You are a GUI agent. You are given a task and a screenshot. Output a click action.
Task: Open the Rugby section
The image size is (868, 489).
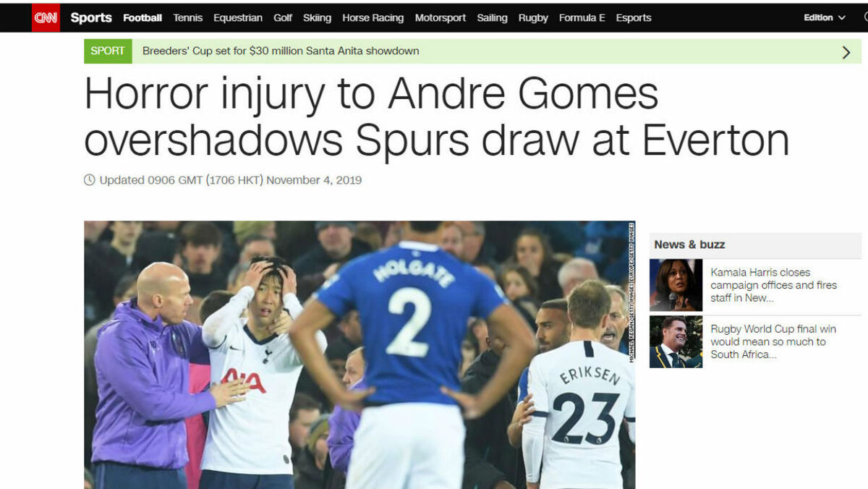coord(533,17)
